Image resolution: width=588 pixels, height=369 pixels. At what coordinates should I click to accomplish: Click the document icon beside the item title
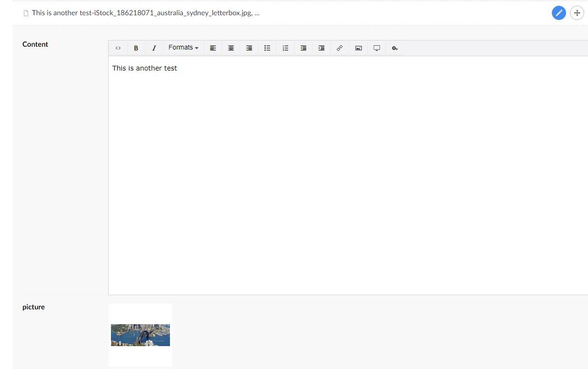click(26, 13)
